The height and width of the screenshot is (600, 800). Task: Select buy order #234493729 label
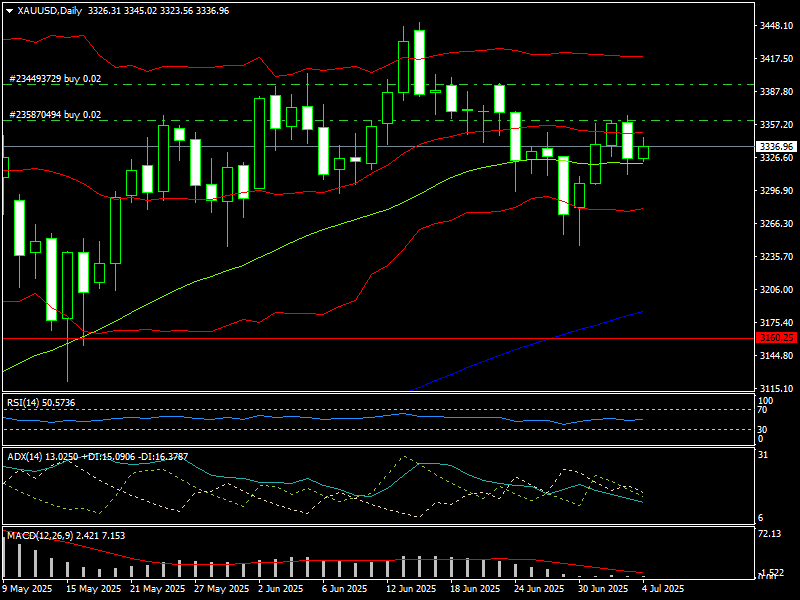(x=55, y=78)
